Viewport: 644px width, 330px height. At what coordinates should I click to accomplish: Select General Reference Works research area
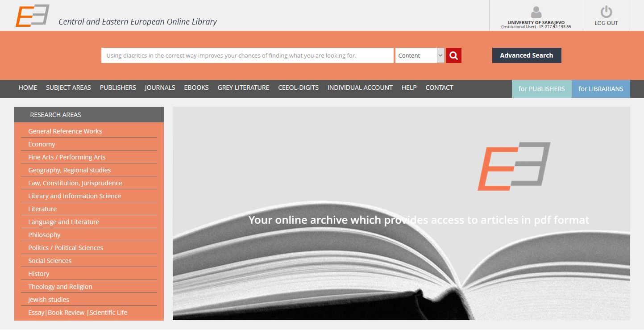point(65,131)
